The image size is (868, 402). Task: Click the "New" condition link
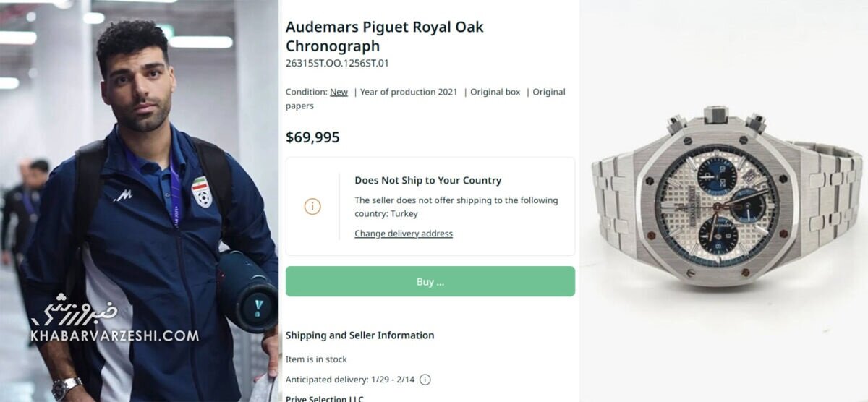(x=339, y=92)
